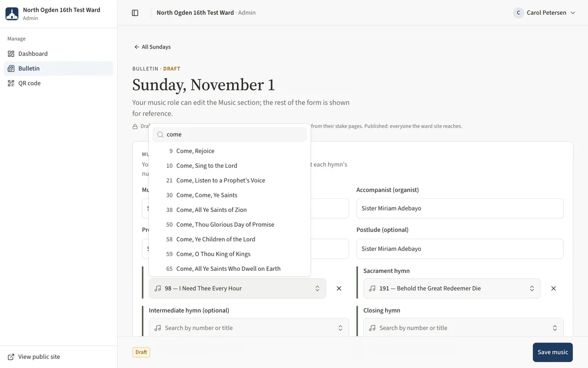This screenshot has height=368, width=588.
Task: Open View public site link
Action: click(59, 357)
